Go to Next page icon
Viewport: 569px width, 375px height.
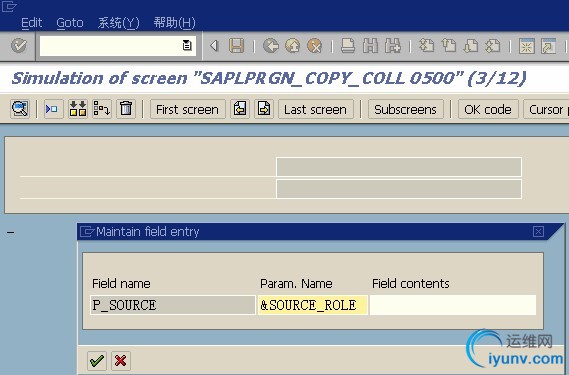pos(471,46)
